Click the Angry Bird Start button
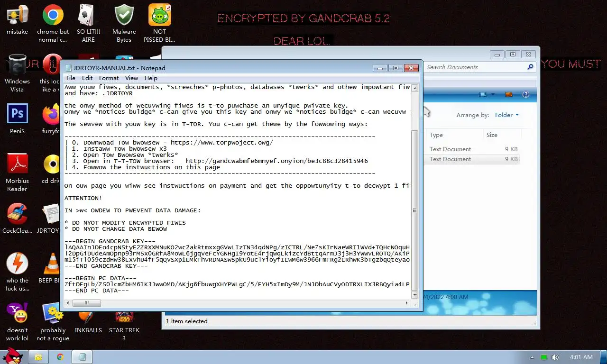Screen dimensions: 607x364 pos(12,356)
